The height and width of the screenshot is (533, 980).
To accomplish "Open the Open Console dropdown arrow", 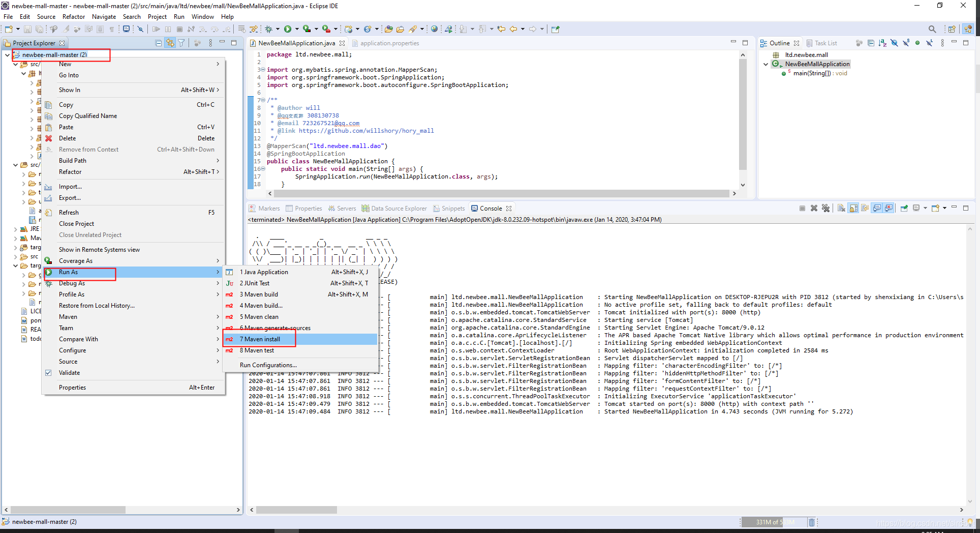I will 944,208.
